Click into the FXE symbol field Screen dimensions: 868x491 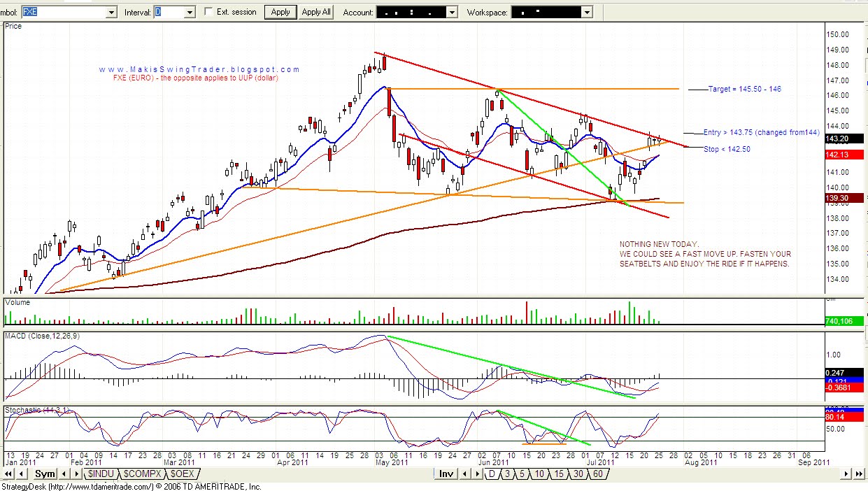64,13
